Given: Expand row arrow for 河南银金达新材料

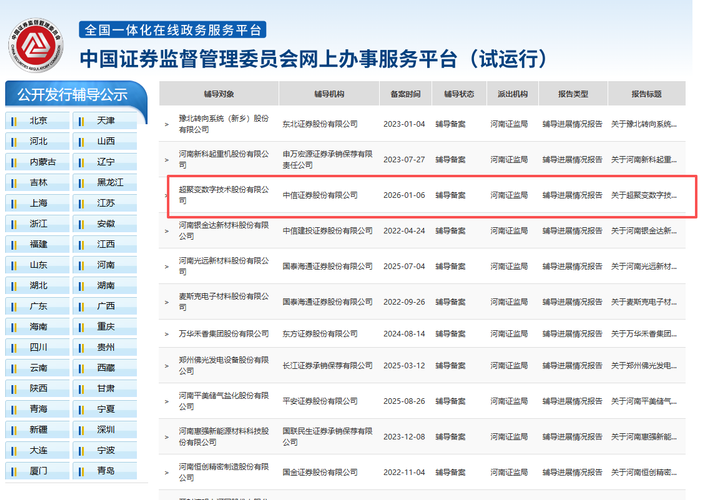Looking at the screenshot, I should 166,231.
